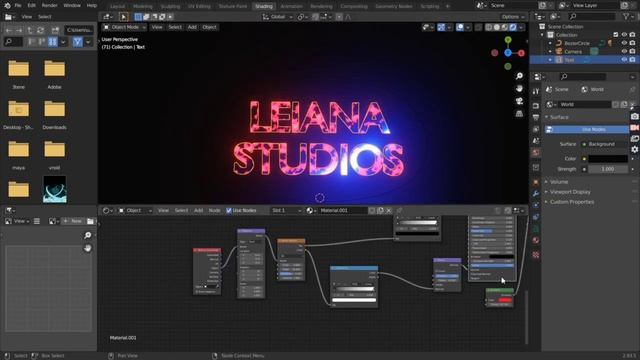Click the red color swatch on output node
Screen dimensions: 640x360
[505, 300]
